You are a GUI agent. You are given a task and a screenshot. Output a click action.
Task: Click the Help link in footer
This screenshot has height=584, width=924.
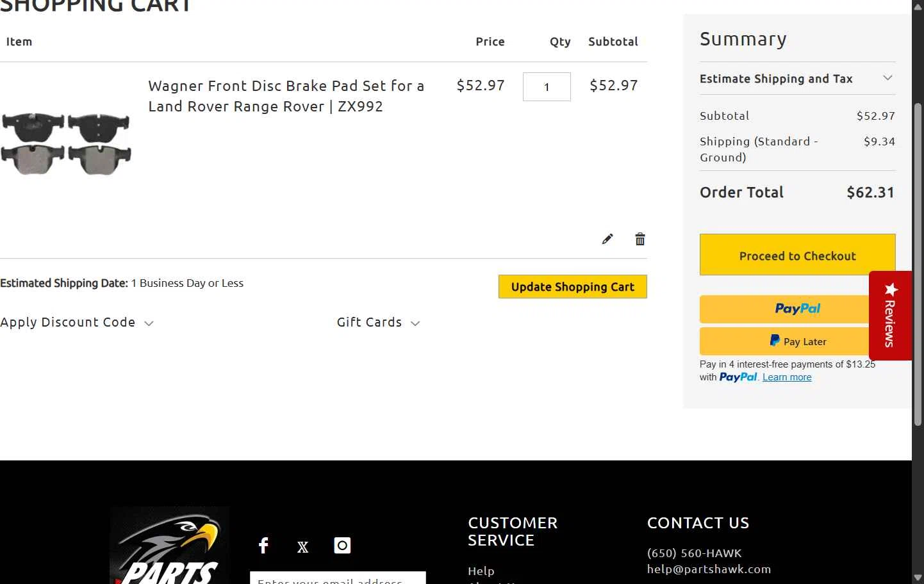coord(481,571)
